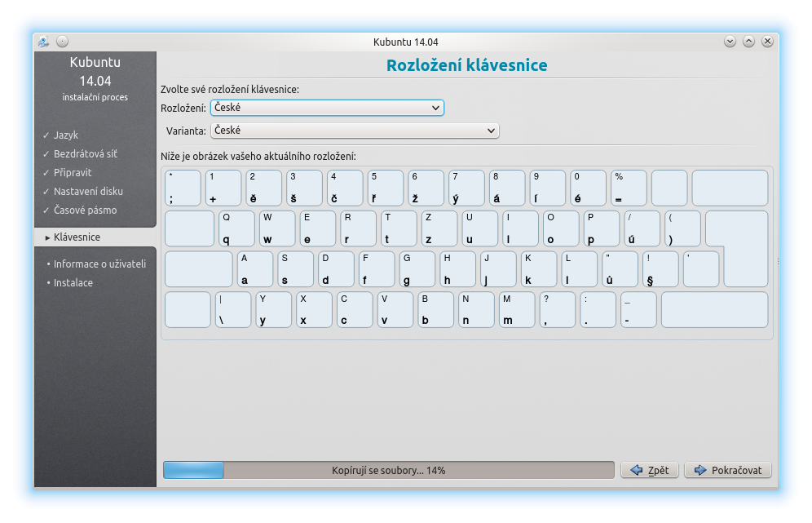Click the key showing 8 and á
The image size is (812, 523).
tap(507, 188)
